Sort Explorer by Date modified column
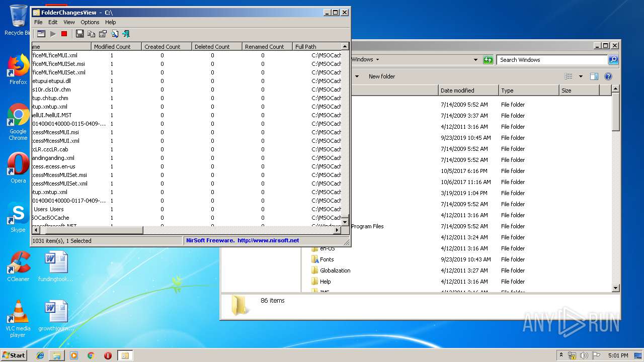The width and height of the screenshot is (644, 362). [468, 90]
